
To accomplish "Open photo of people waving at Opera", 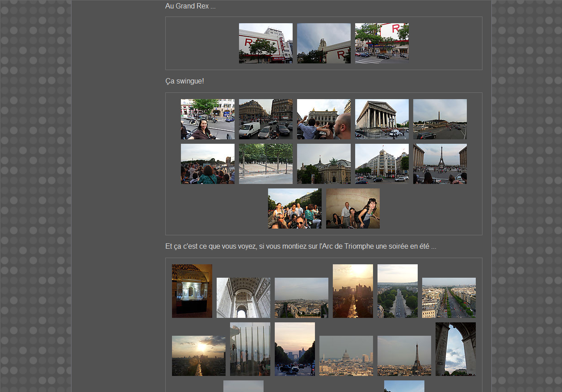I will [x=323, y=119].
